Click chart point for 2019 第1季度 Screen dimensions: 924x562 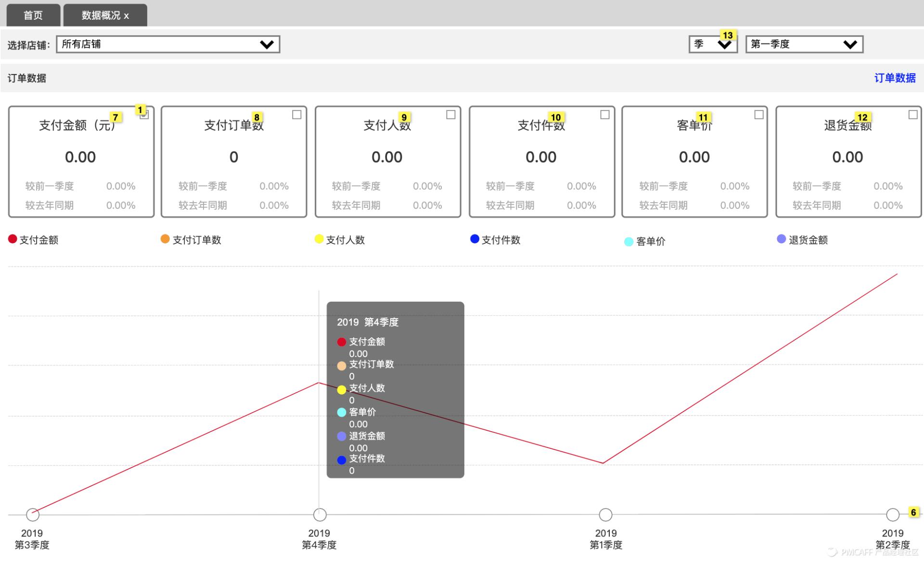(605, 514)
